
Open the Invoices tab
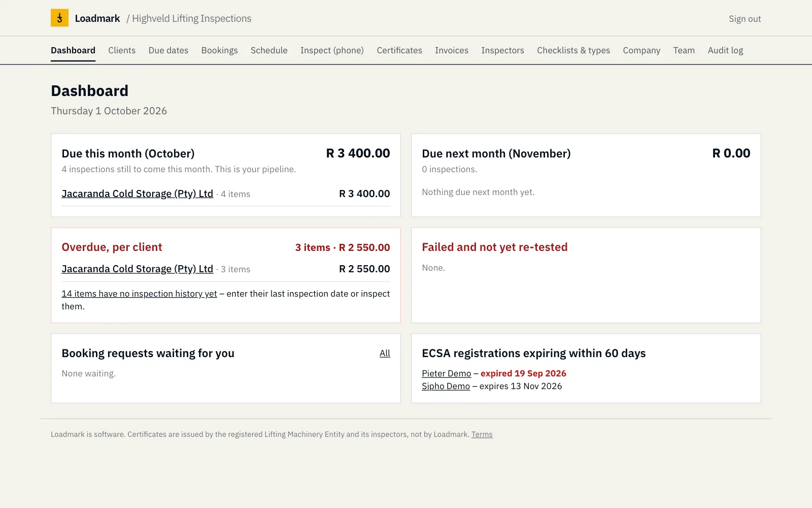click(452, 50)
